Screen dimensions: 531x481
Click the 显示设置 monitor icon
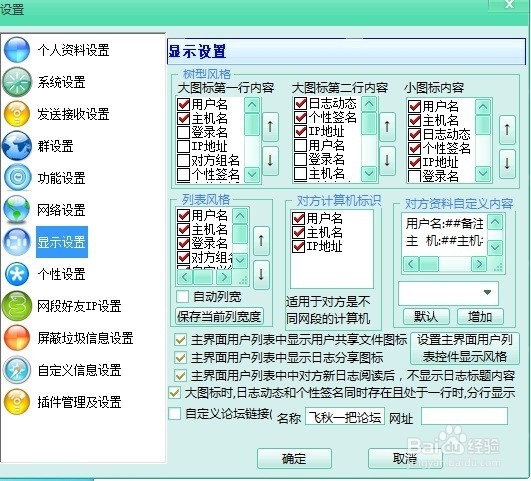(17, 242)
